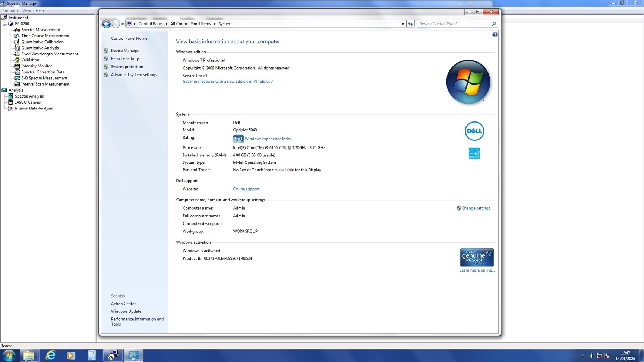The height and width of the screenshot is (362, 644).
Task: Open the address bar history dropdown
Action: [402, 24]
